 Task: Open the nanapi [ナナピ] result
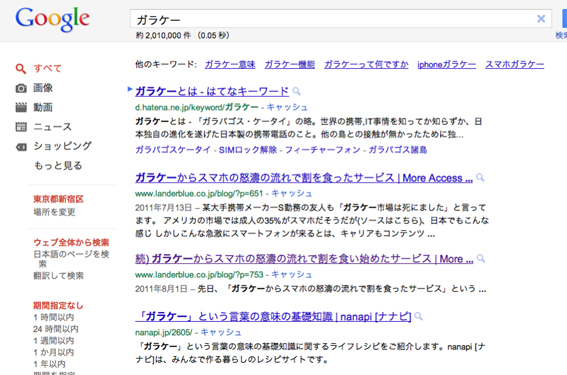(x=273, y=317)
